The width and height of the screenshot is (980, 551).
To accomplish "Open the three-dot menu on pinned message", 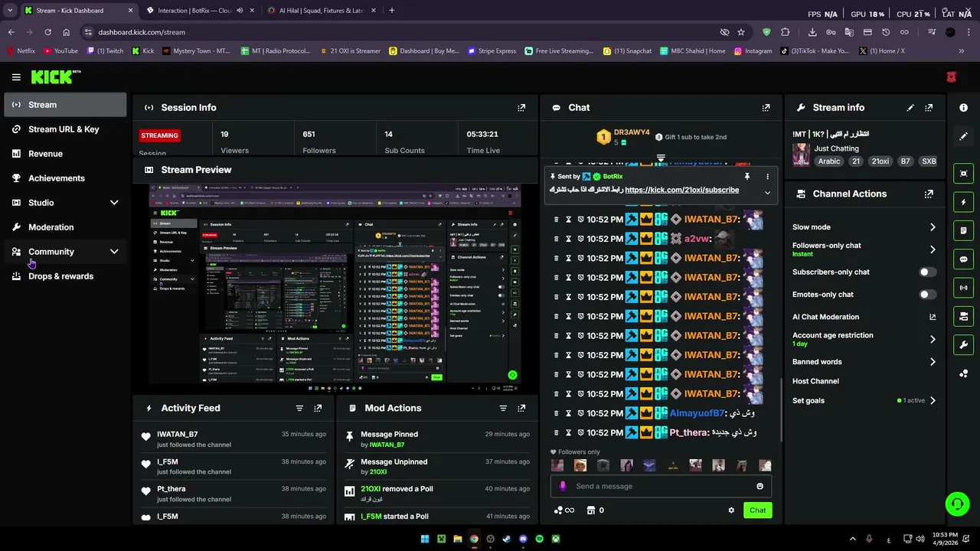I will tap(767, 177).
